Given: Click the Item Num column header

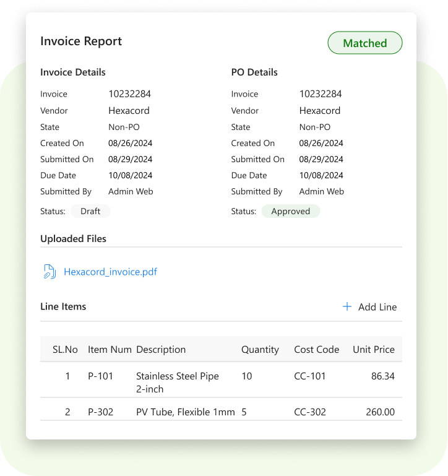Looking at the screenshot, I should [x=109, y=350].
